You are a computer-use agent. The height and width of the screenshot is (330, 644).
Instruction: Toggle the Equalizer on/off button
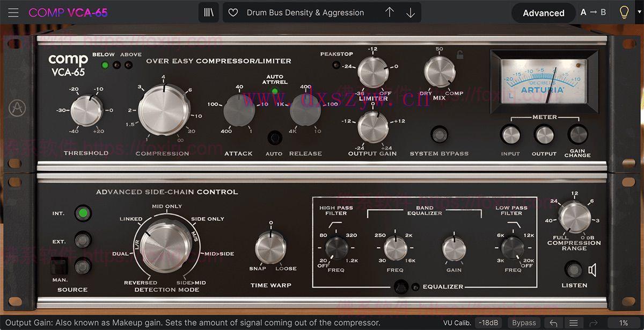pos(400,286)
